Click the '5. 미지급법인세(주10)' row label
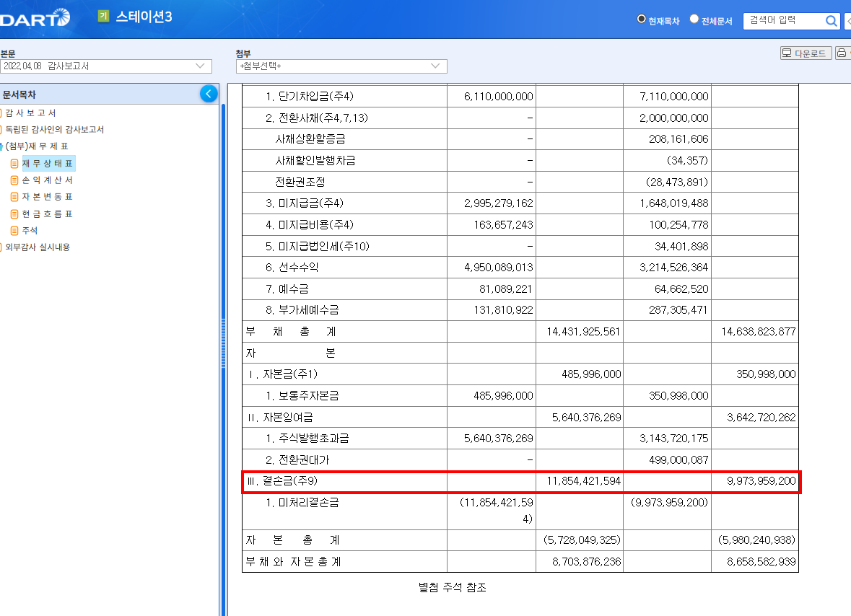This screenshot has width=851, height=616. tap(318, 246)
